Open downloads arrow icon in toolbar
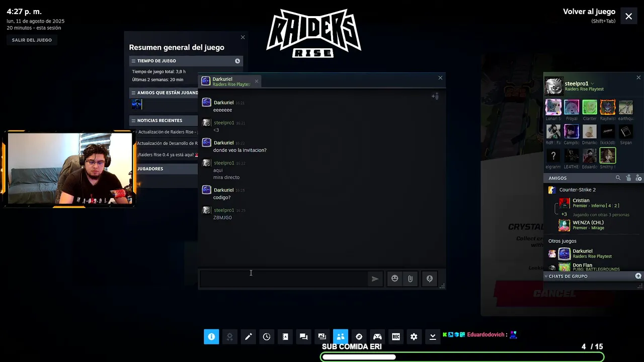Screen dimensions: 644x362 [x=433, y=337]
